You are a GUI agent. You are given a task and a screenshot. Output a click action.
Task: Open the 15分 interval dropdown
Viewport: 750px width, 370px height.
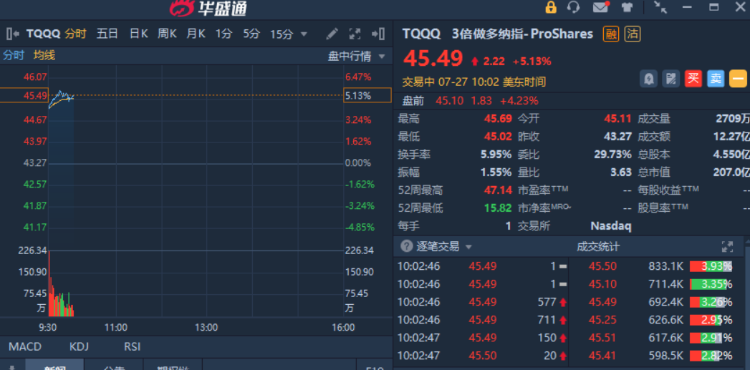[288, 34]
